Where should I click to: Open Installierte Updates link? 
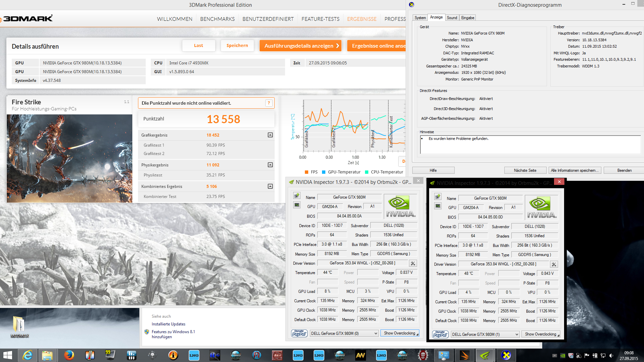click(x=169, y=324)
